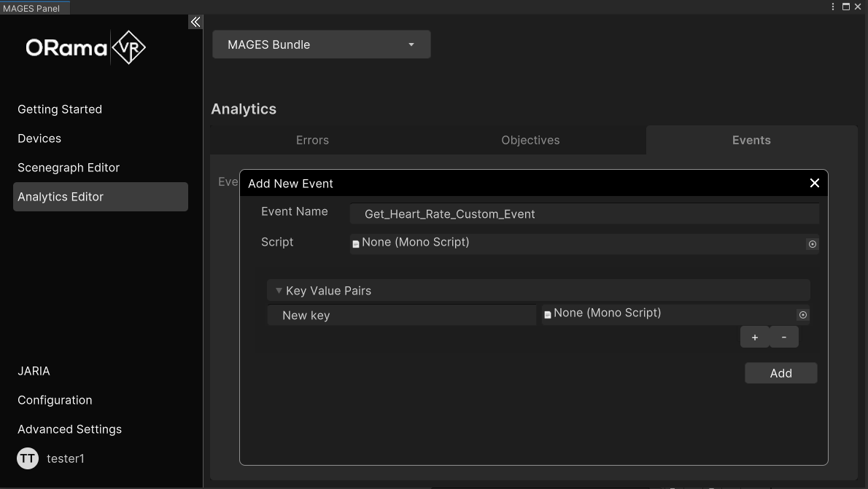Click the ORama VR logo
The width and height of the screenshot is (868, 489).
[x=86, y=48]
